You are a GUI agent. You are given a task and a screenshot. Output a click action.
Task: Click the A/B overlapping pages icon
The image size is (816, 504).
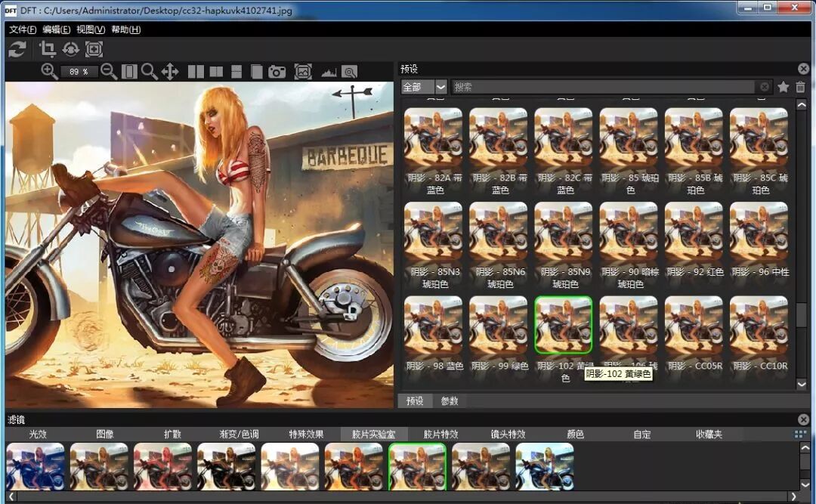[256, 72]
